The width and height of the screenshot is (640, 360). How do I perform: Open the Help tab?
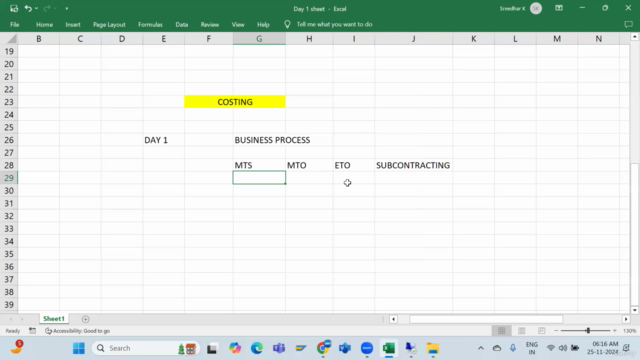[263, 24]
